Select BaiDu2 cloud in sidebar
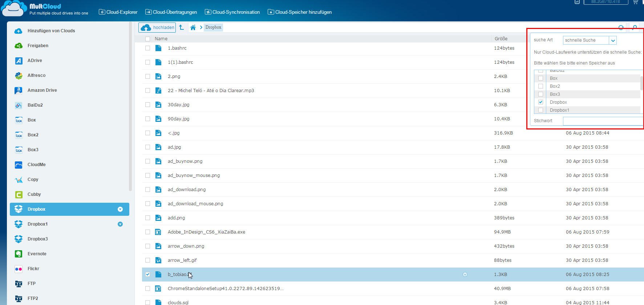644x305 pixels. tap(35, 105)
